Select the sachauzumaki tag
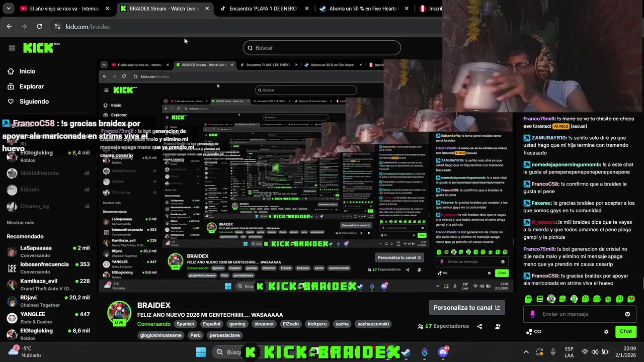The height and width of the screenshot is (362, 644). click(x=373, y=324)
